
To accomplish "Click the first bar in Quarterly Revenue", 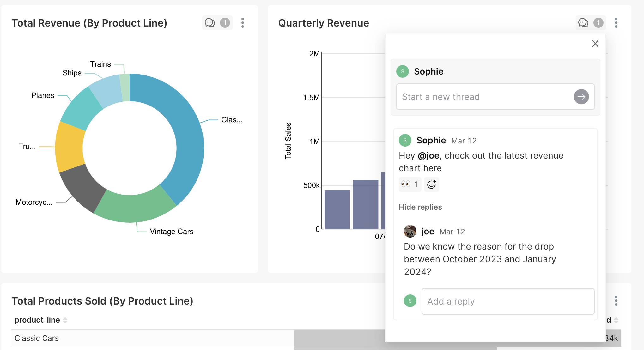I will [337, 210].
